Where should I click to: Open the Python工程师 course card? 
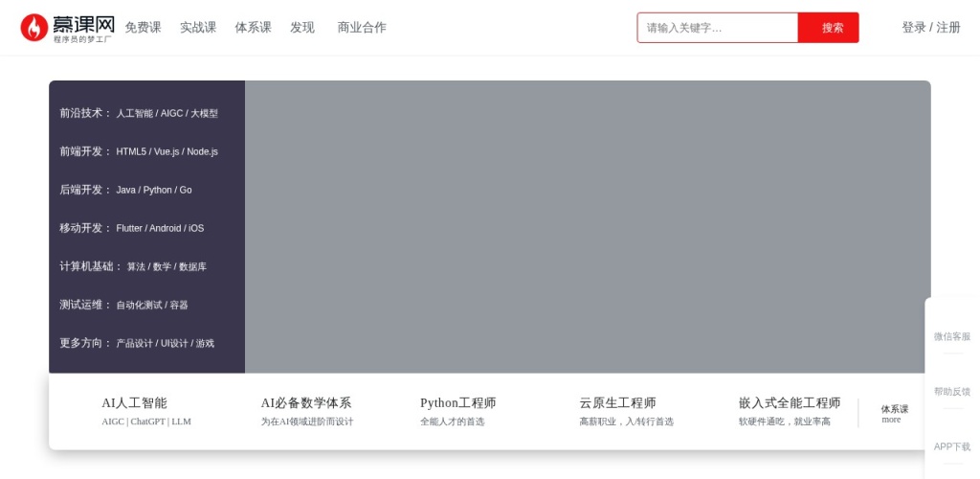(x=457, y=411)
